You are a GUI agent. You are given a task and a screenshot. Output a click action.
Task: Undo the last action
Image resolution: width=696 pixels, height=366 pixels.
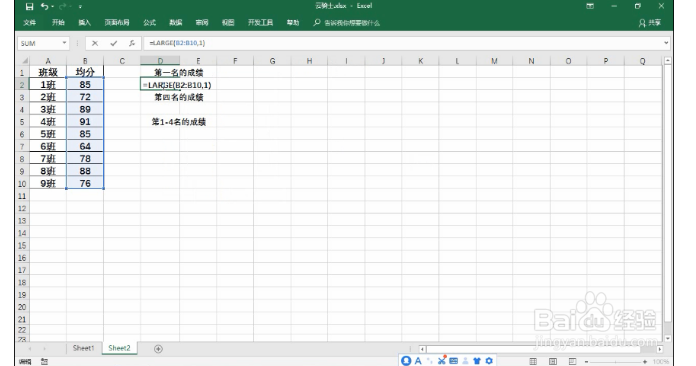point(44,6)
